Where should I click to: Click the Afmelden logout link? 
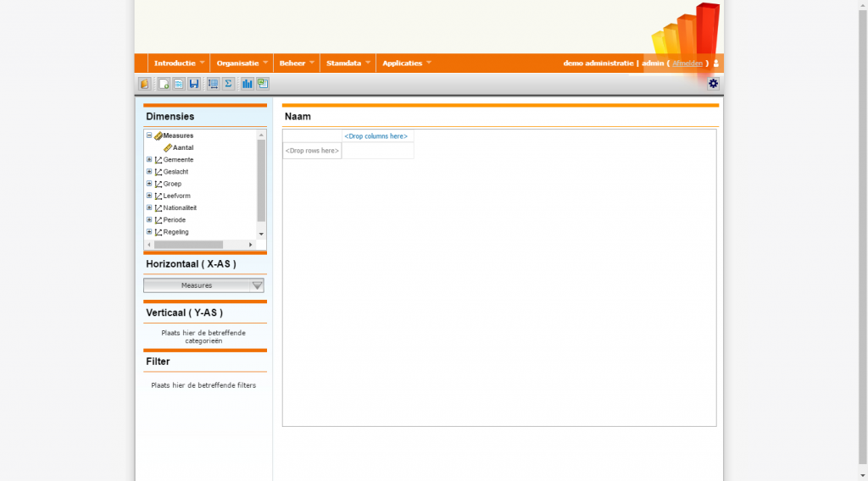point(687,64)
